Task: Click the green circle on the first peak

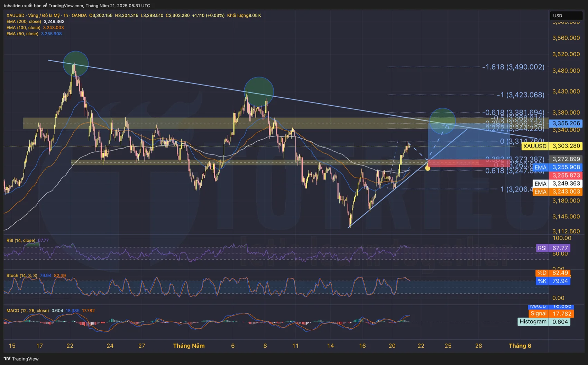Action: pyautogui.click(x=76, y=64)
